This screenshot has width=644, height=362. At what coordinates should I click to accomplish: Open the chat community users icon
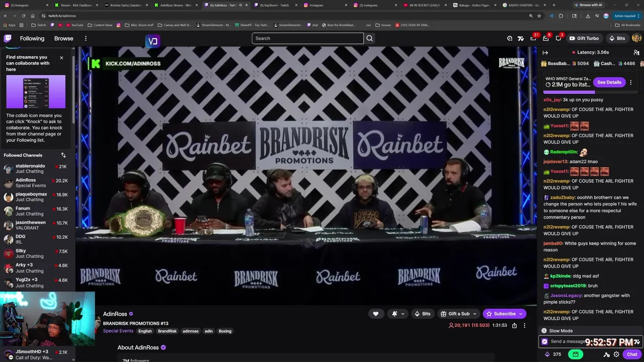point(636,52)
